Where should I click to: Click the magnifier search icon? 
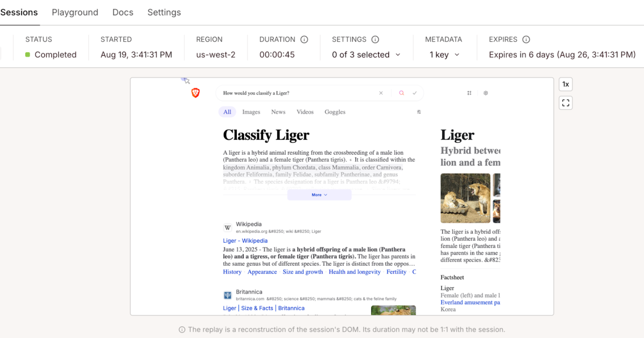coord(402,93)
